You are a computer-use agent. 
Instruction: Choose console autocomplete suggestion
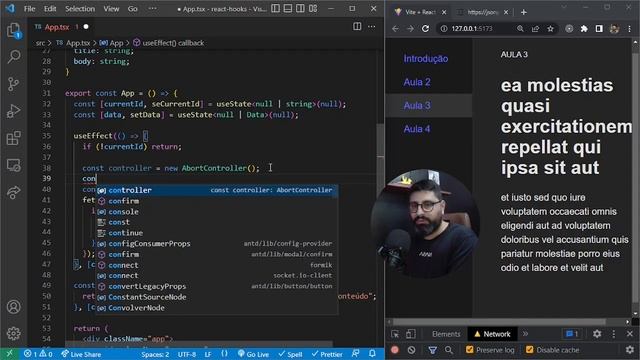pyautogui.click(x=217, y=211)
